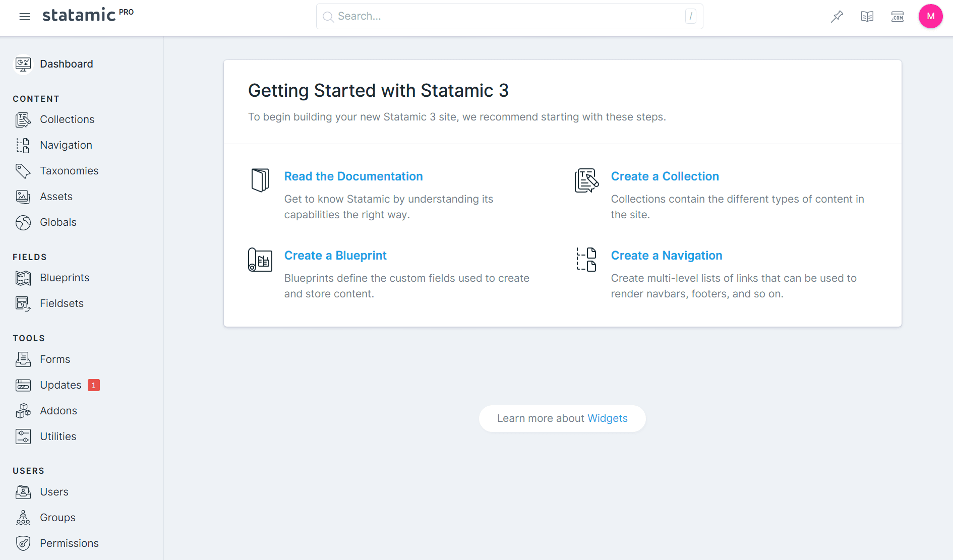953x560 pixels.
Task: Click the Create a Collection link
Action: 665,176
